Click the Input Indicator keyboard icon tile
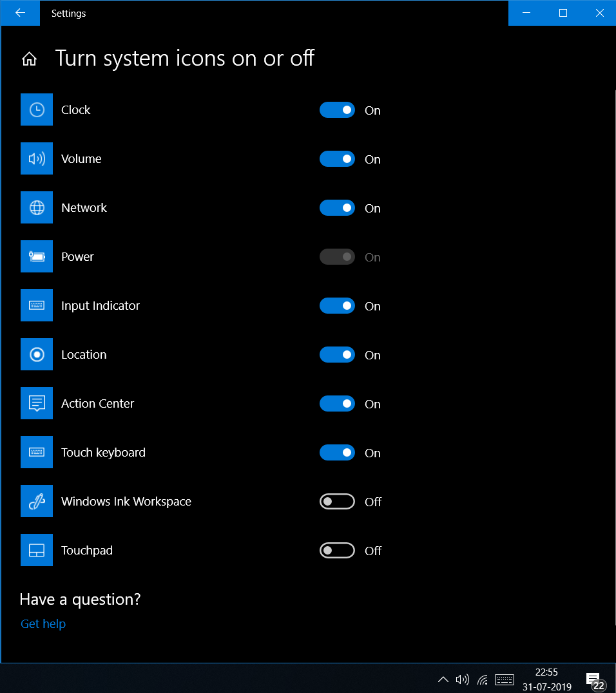 [x=37, y=305]
